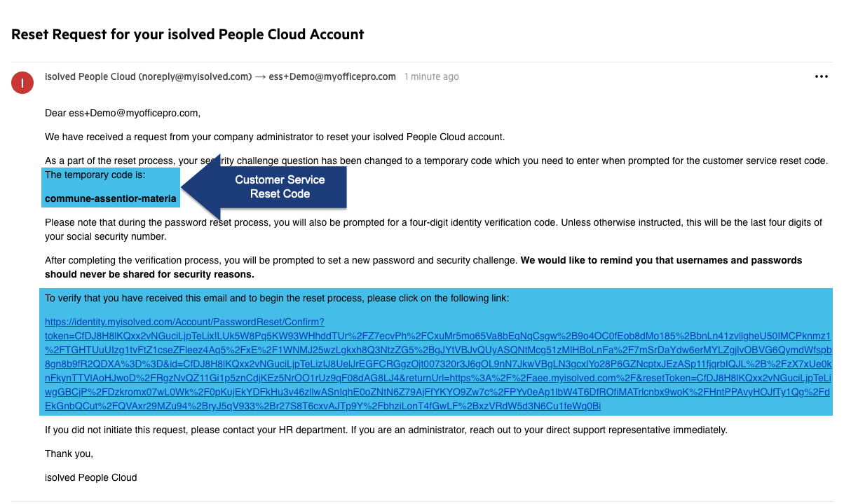Click the isolved People Cloud signature
Image resolution: width=844 pixels, height=504 pixels.
(91, 477)
